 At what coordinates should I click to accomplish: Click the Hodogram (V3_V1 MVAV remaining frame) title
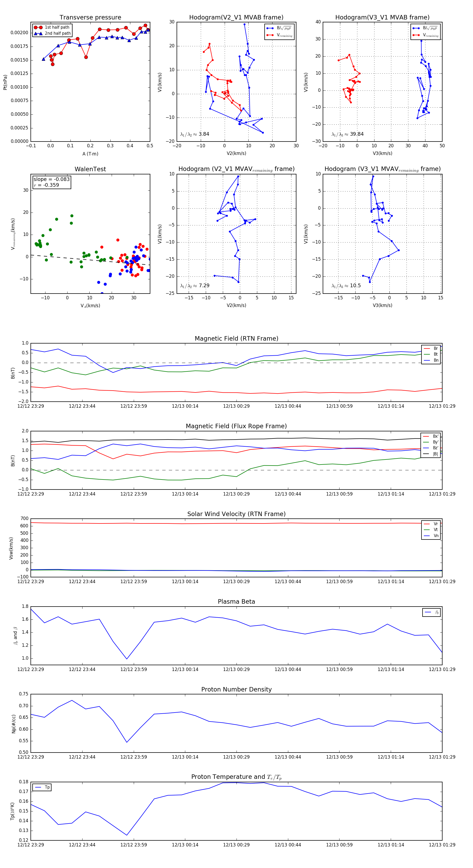pyautogui.click(x=382, y=169)
